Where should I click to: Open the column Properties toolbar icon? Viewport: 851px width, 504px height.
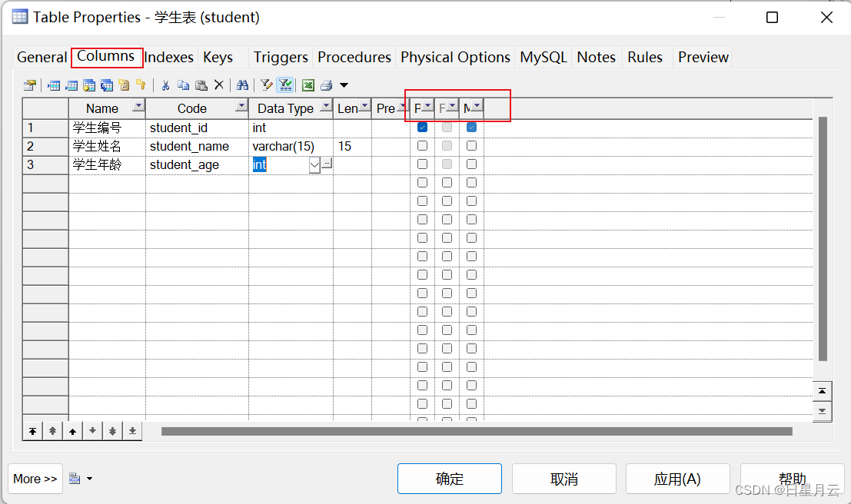pos(30,85)
